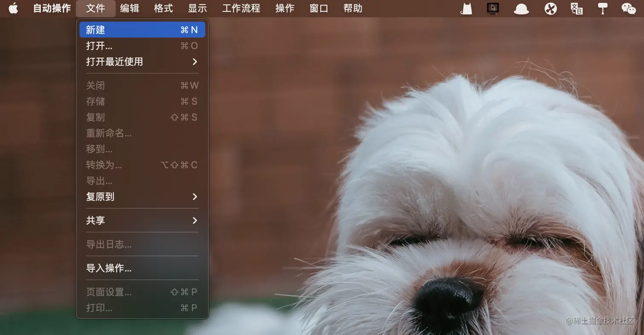The width and height of the screenshot is (644, 335).
Task: Open the hat-shaped menu bar icon
Action: 521,9
